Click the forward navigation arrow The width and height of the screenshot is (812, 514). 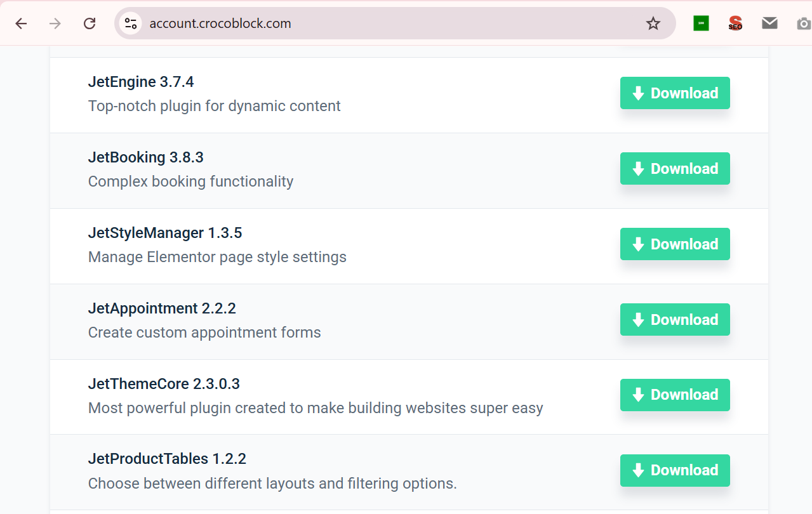pos(55,23)
